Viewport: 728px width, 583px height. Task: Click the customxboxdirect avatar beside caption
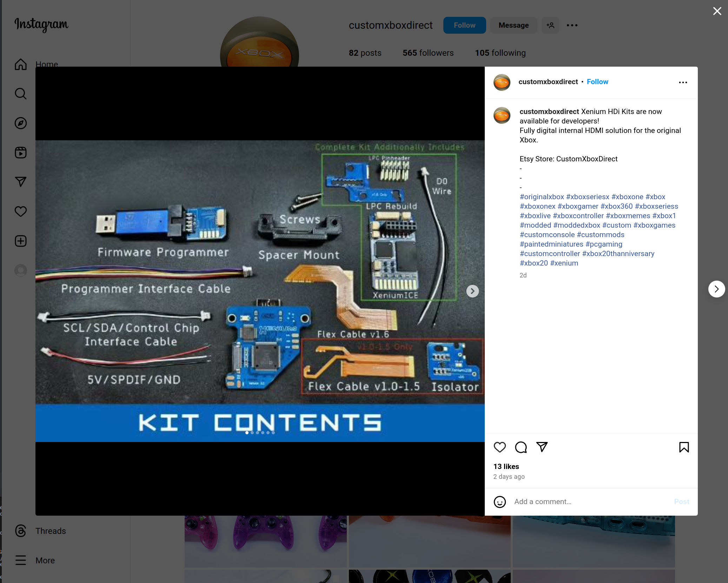point(502,115)
